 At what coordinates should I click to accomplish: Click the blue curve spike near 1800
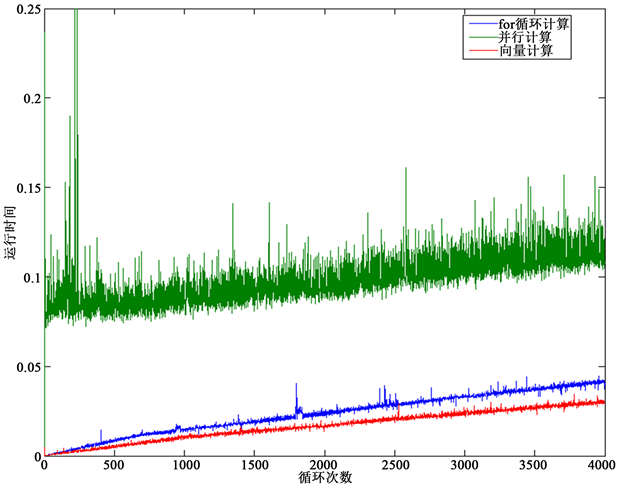[297, 392]
